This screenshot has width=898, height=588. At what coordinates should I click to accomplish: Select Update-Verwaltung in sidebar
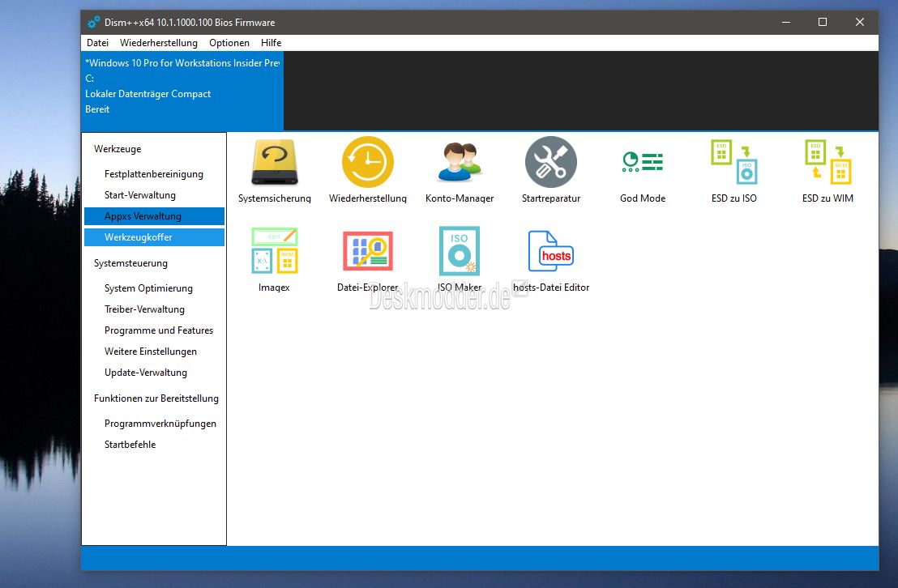click(154, 372)
